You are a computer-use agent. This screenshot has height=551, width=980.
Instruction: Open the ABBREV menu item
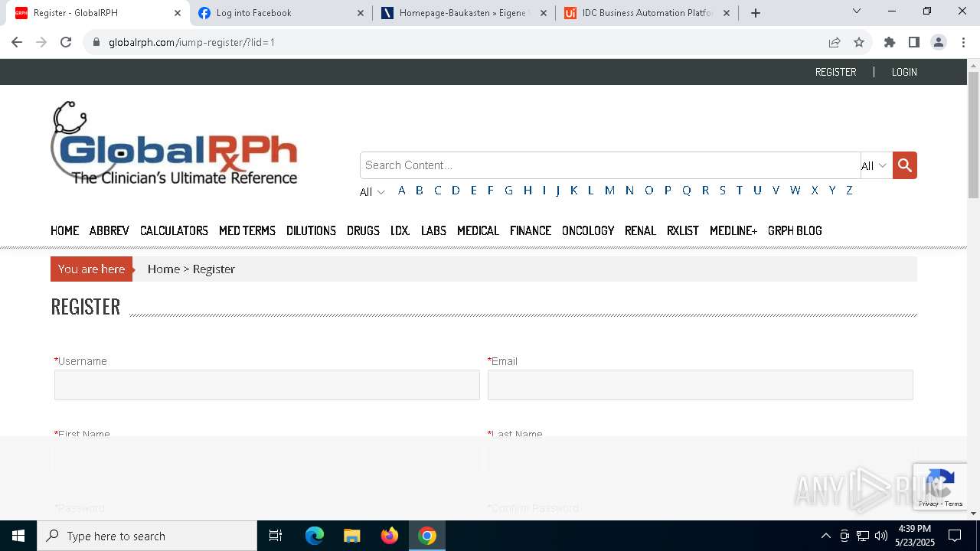pyautogui.click(x=109, y=230)
